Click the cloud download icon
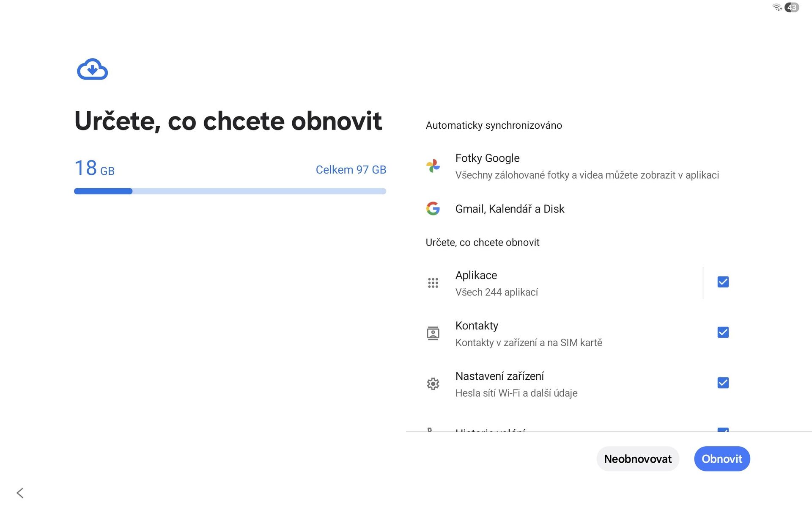 [92, 69]
